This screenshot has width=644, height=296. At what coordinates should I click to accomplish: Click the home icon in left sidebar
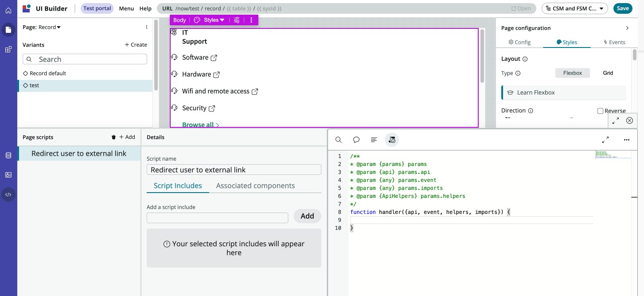point(8,10)
